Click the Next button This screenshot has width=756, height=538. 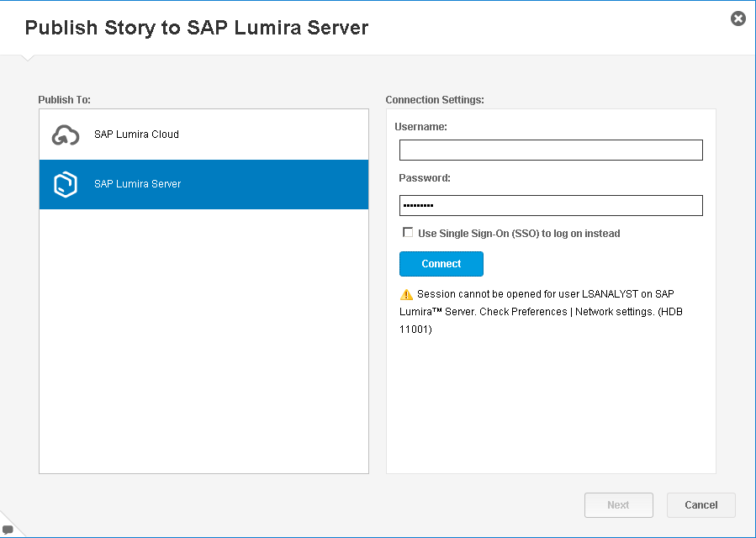click(619, 504)
